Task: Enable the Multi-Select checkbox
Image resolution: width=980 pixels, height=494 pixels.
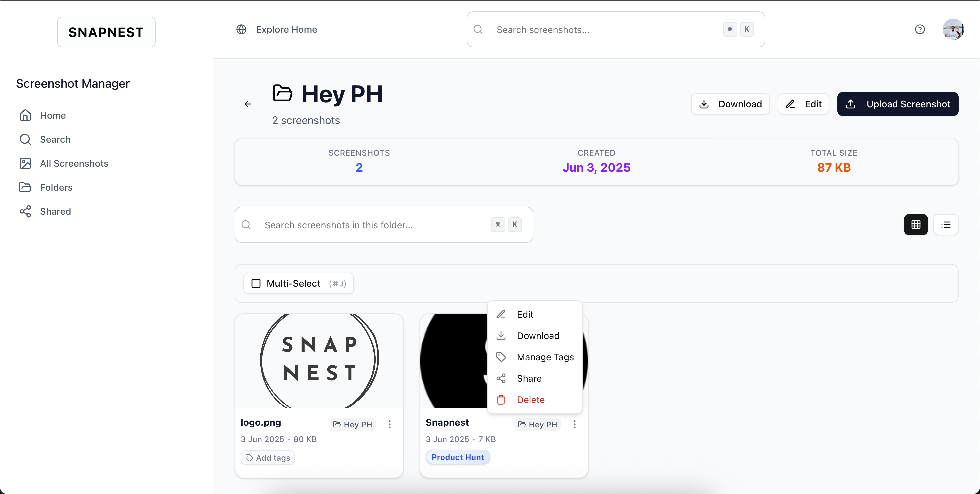Action: [256, 283]
